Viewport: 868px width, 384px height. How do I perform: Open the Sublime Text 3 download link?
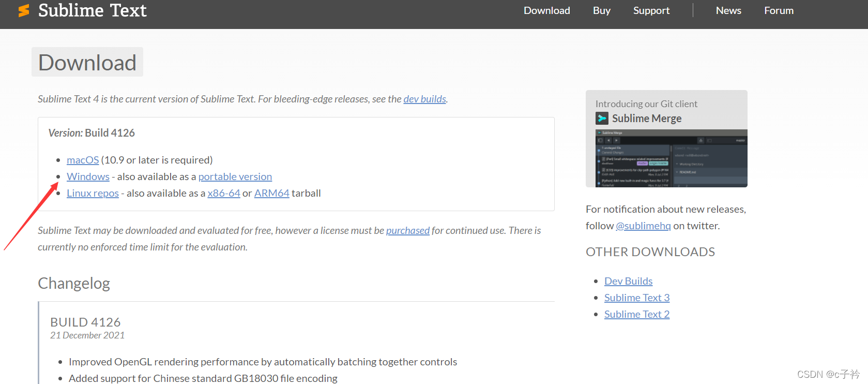click(637, 298)
